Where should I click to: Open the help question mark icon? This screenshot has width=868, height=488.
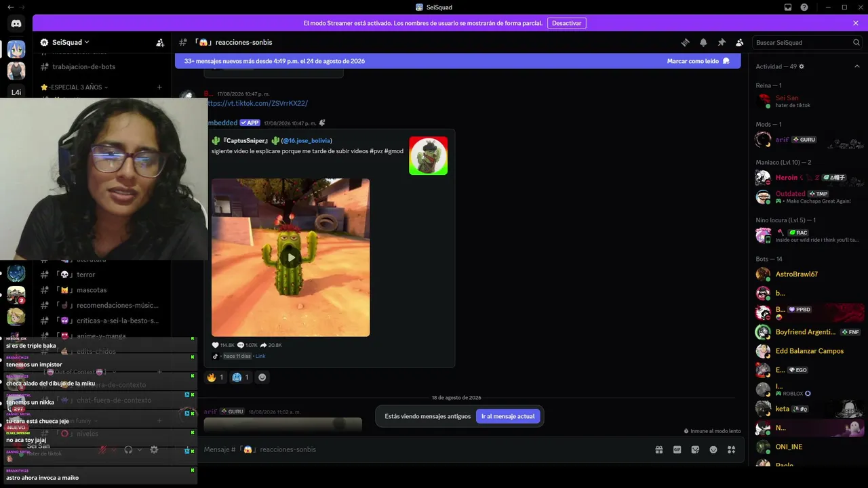[x=804, y=7]
